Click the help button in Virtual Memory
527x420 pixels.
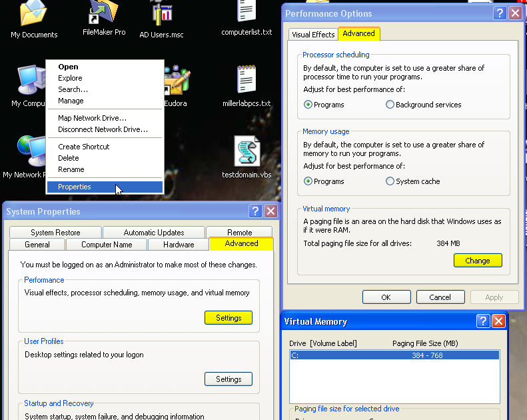483,321
